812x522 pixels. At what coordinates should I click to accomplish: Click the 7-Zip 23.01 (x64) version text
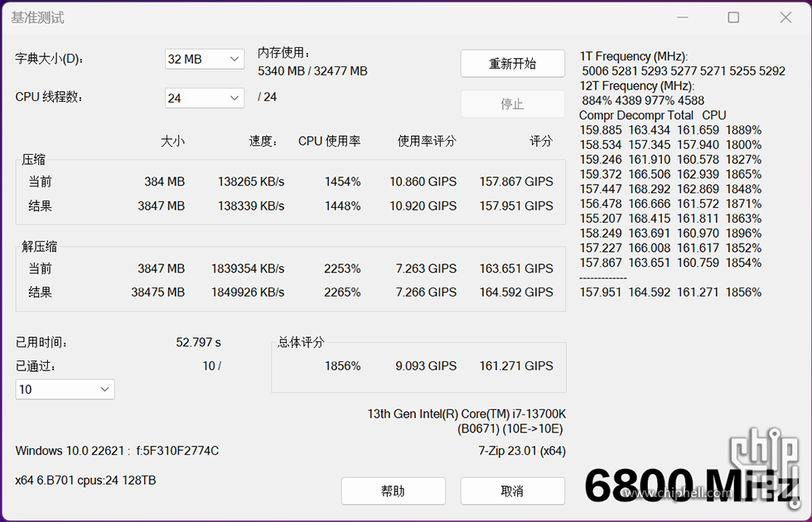click(x=522, y=451)
